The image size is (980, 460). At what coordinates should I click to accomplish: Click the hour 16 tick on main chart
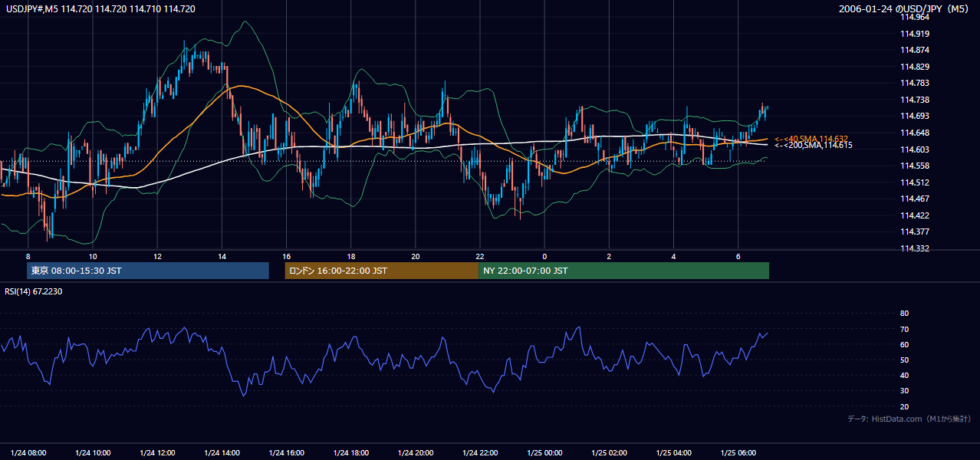tap(286, 255)
